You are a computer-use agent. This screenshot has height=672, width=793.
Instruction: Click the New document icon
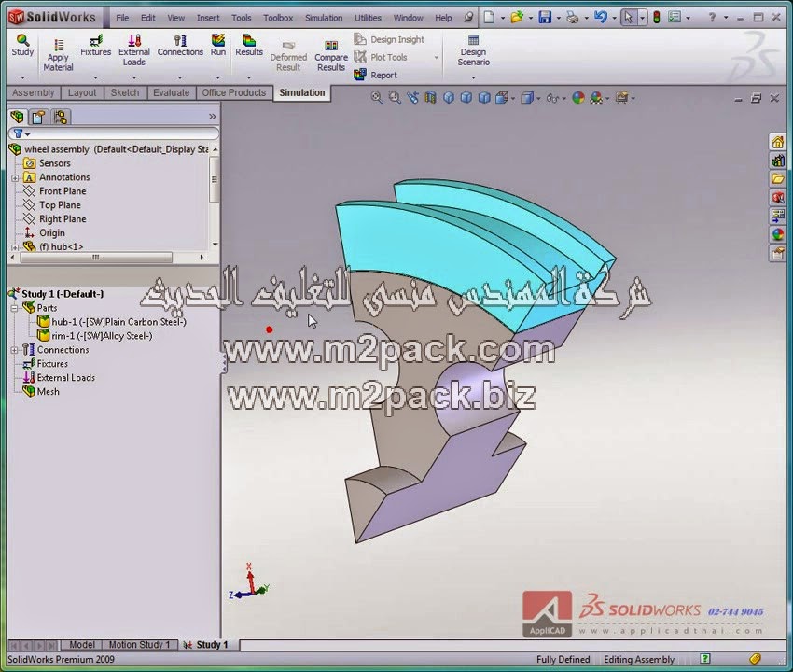(x=489, y=17)
